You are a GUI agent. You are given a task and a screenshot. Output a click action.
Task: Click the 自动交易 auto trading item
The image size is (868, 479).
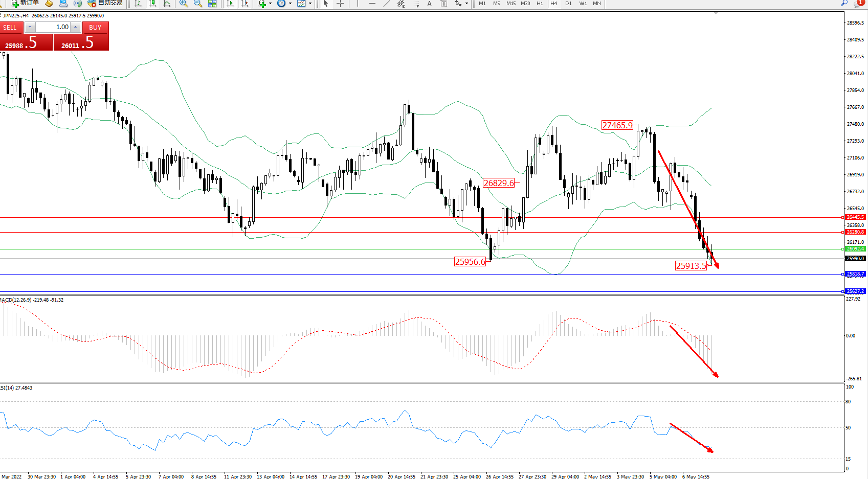tap(105, 3)
